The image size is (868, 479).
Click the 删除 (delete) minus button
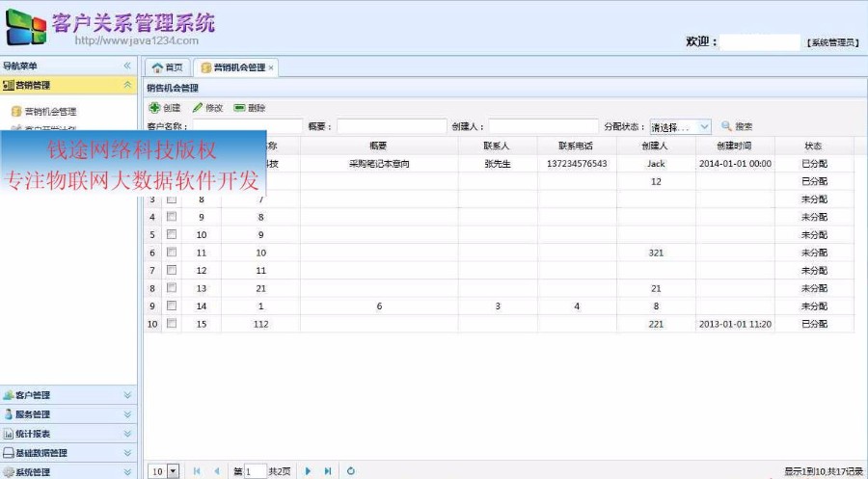click(x=250, y=108)
